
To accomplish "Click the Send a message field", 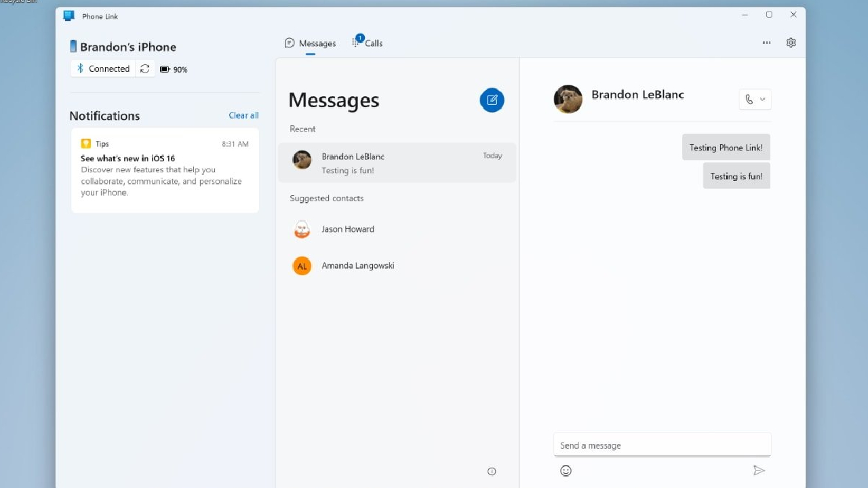I will [661, 445].
